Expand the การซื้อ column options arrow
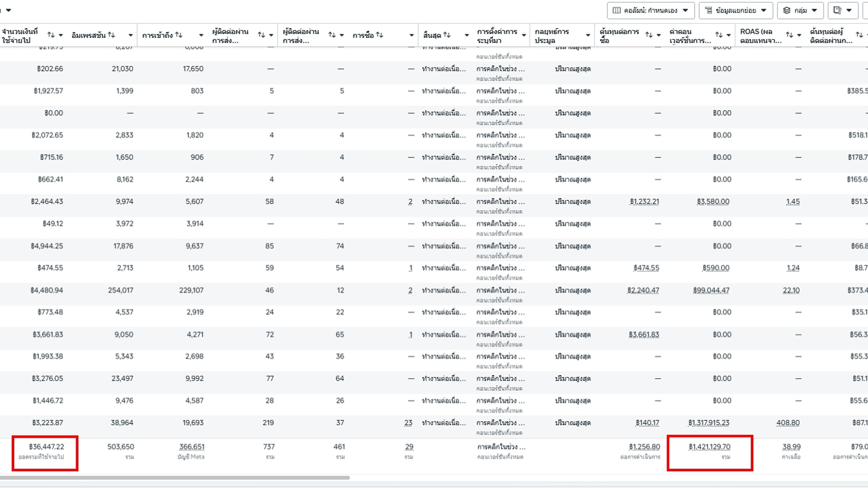 click(411, 35)
